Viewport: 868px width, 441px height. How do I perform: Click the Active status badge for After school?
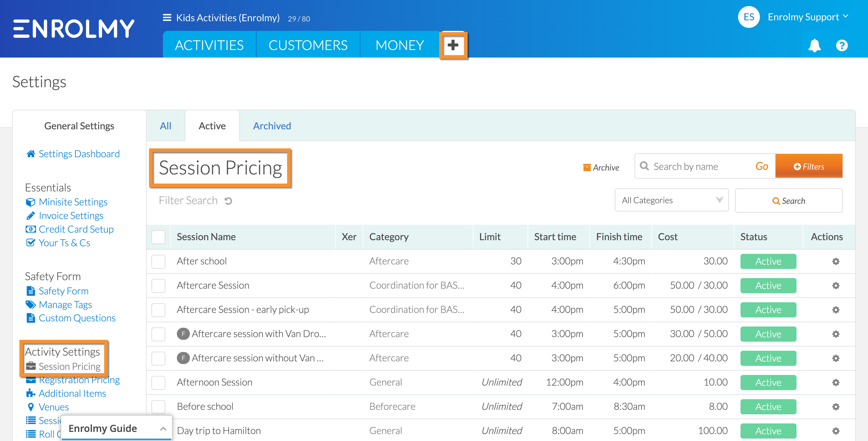[x=768, y=261]
